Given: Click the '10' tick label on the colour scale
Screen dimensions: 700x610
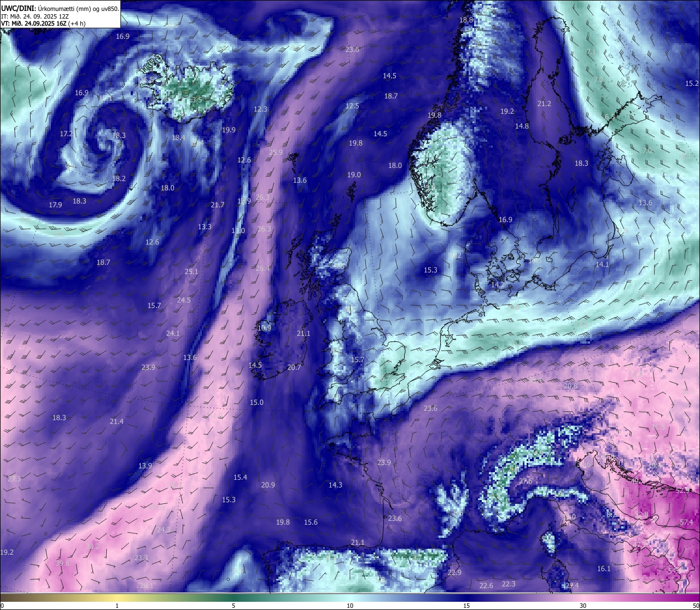Looking at the screenshot, I should coord(350,606).
